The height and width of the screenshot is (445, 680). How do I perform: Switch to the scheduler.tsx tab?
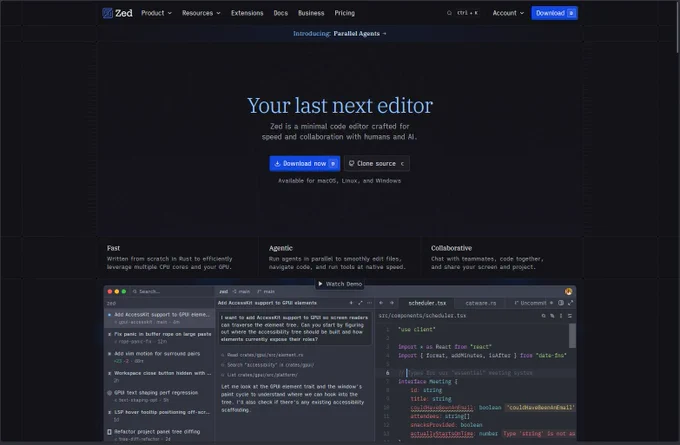(x=427, y=303)
